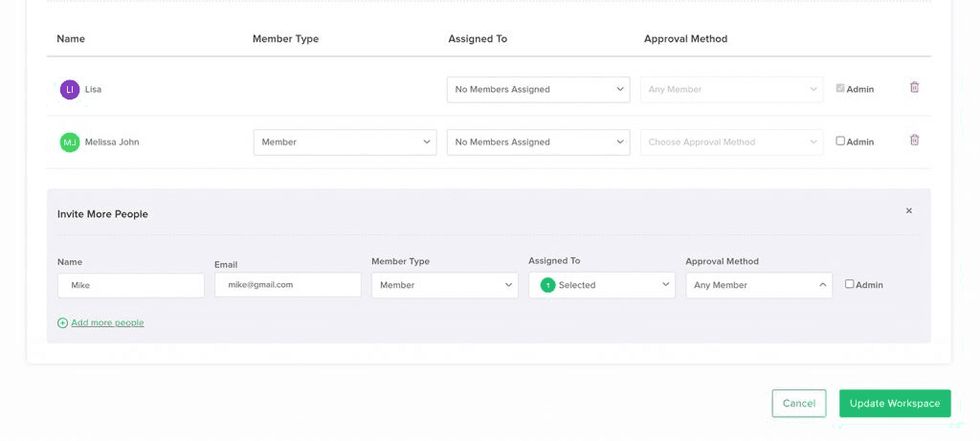This screenshot has height=441, width=980.
Task: Delete Melissa John's row with trash icon
Action: pyautogui.click(x=914, y=140)
